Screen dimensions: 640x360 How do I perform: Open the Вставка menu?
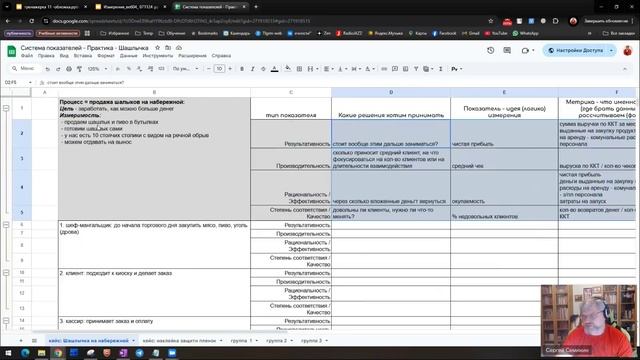83,56
